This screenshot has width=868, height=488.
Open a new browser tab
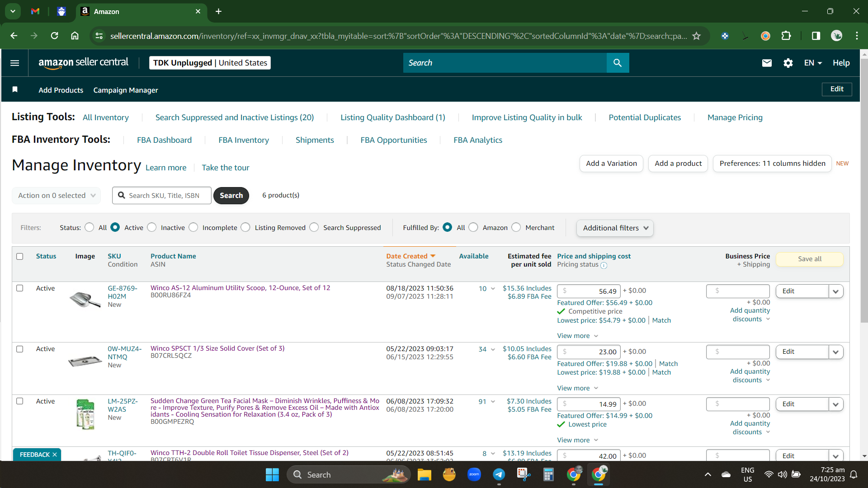coord(219,11)
